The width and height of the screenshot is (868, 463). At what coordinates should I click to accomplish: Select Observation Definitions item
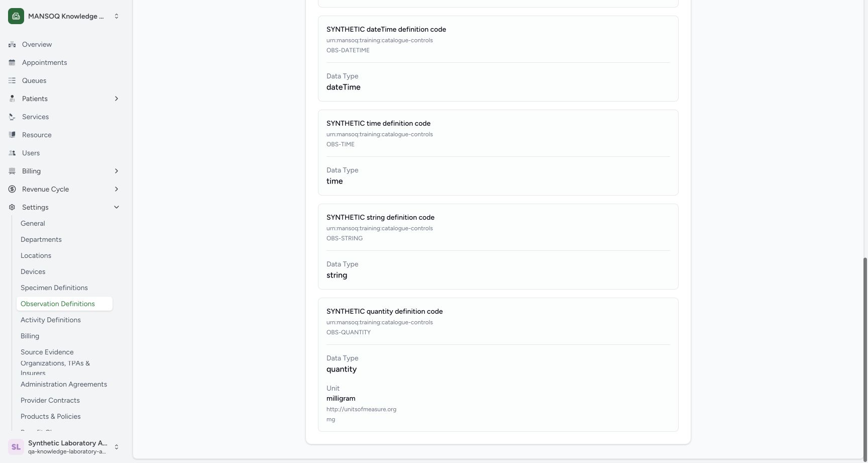64,304
